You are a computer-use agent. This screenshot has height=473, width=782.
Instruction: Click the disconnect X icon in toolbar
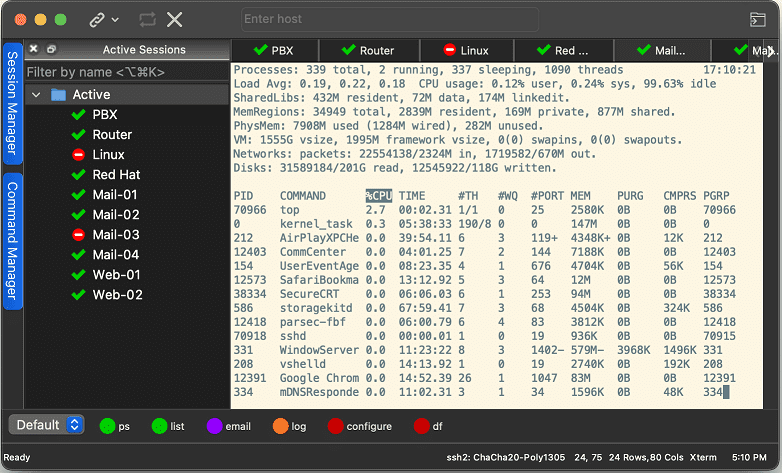coord(175,19)
